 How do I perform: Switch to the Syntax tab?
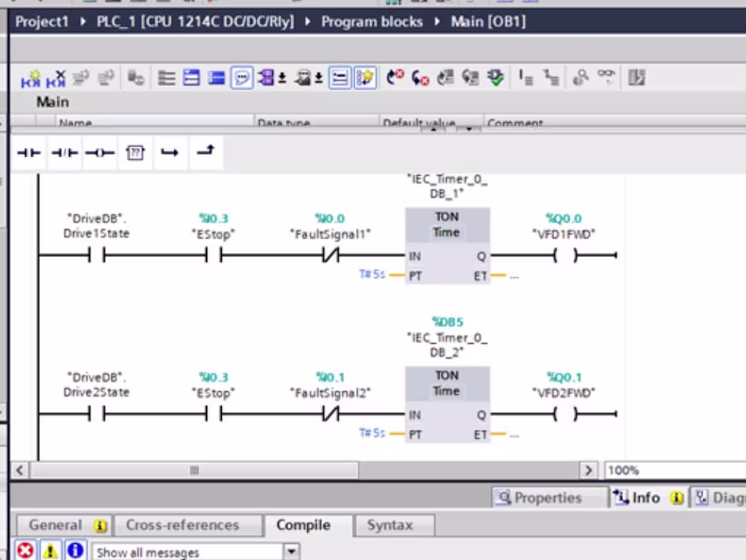(393, 525)
